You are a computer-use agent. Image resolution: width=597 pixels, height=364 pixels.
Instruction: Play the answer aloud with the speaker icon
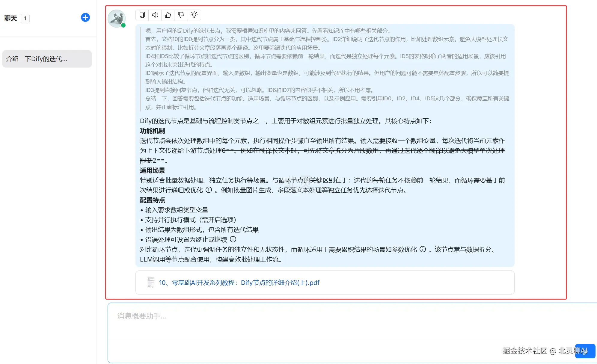click(155, 15)
